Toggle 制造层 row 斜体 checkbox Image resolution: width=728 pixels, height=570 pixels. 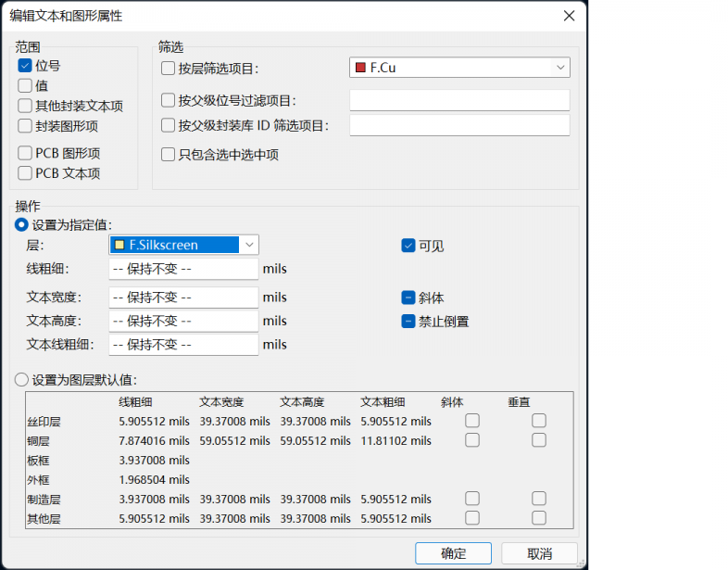pos(472,499)
